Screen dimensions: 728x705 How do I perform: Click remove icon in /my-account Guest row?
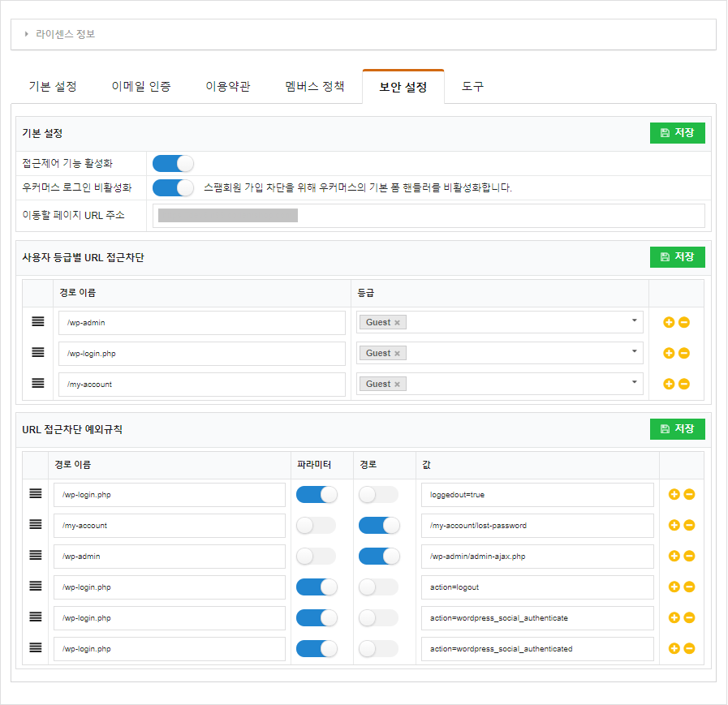(684, 384)
